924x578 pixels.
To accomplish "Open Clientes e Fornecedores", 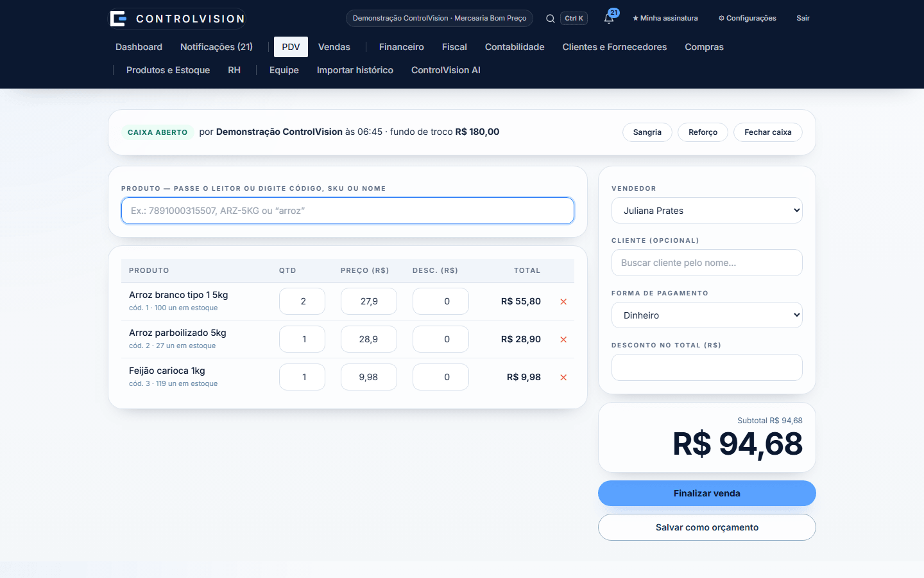I will [x=615, y=47].
